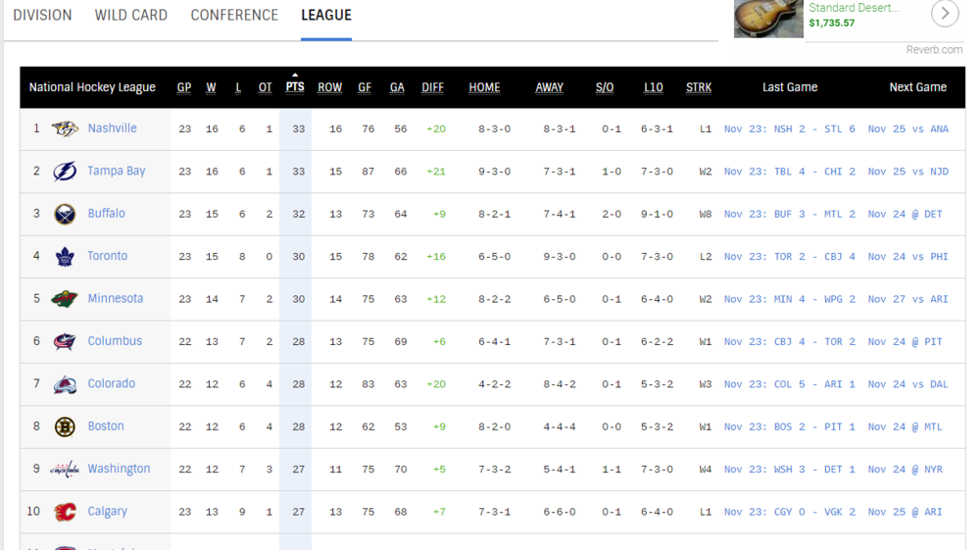The height and width of the screenshot is (550, 980).
Task: Click the Minnesota Wild logo icon
Action: tap(65, 299)
